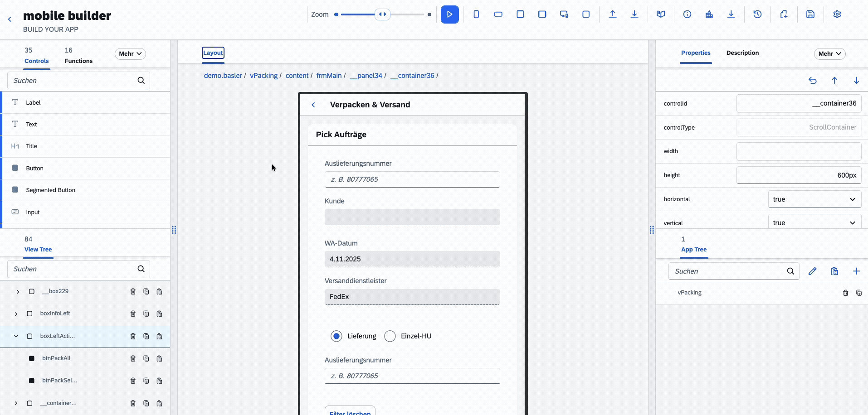Click the frmMain breadcrumb link

click(329, 76)
